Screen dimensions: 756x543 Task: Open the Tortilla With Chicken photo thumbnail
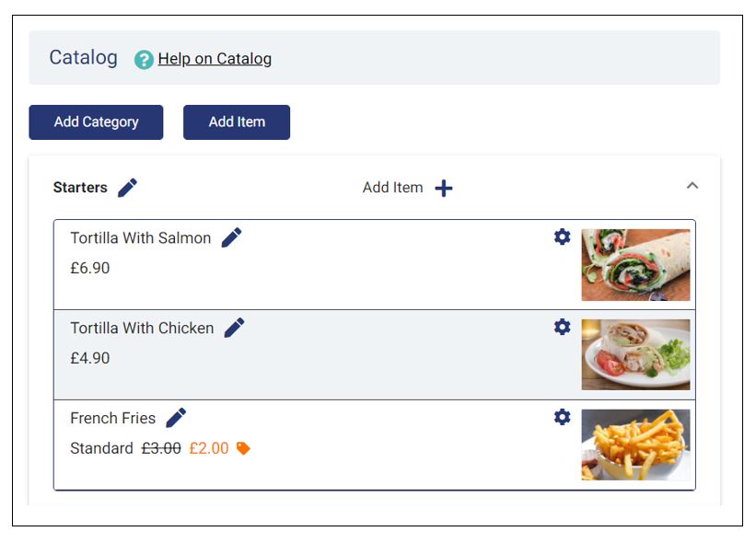click(x=635, y=354)
